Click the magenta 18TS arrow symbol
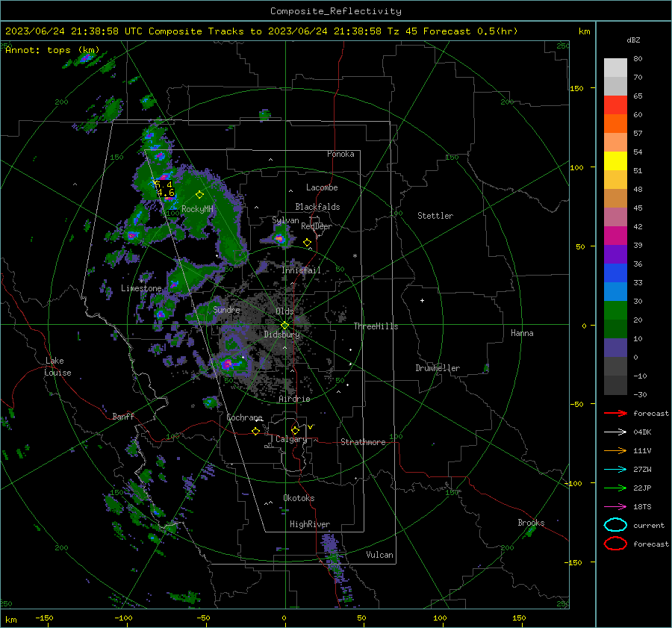Viewport: 672px width, 628px height. click(615, 507)
